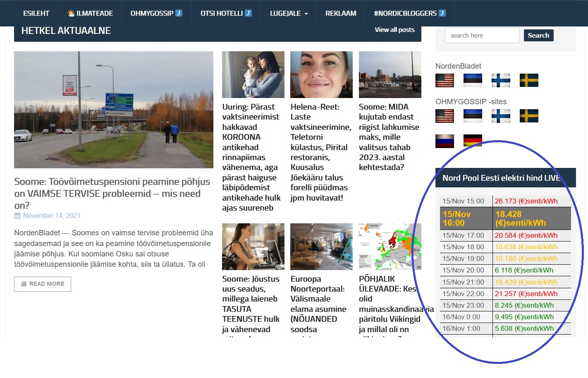
Task: Go to the ESILEHT home tab
Action: (x=36, y=13)
